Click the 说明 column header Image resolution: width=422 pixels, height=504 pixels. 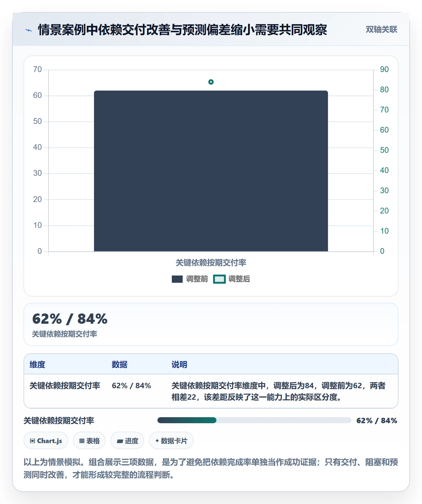[179, 364]
